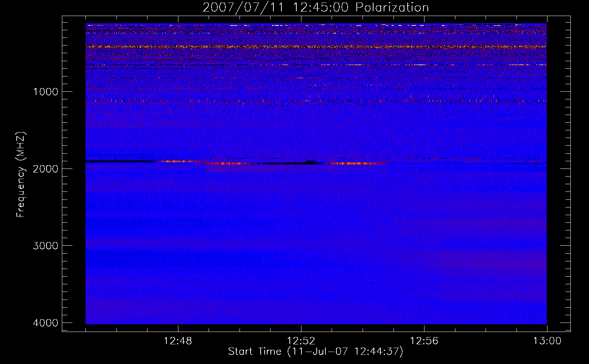Click the 1000 frequency tick label

(x=46, y=92)
